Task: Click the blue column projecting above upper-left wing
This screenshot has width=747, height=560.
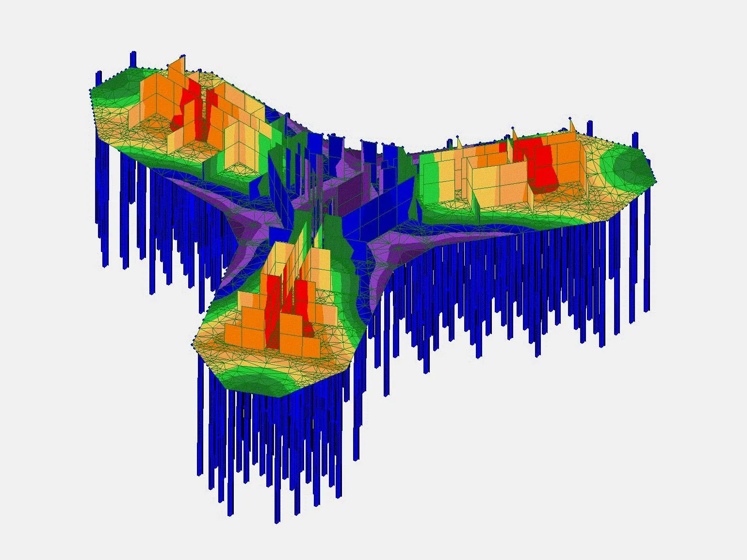Action: click(132, 59)
